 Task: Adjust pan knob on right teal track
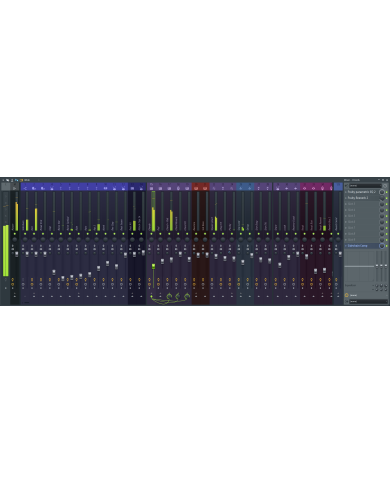(250, 239)
